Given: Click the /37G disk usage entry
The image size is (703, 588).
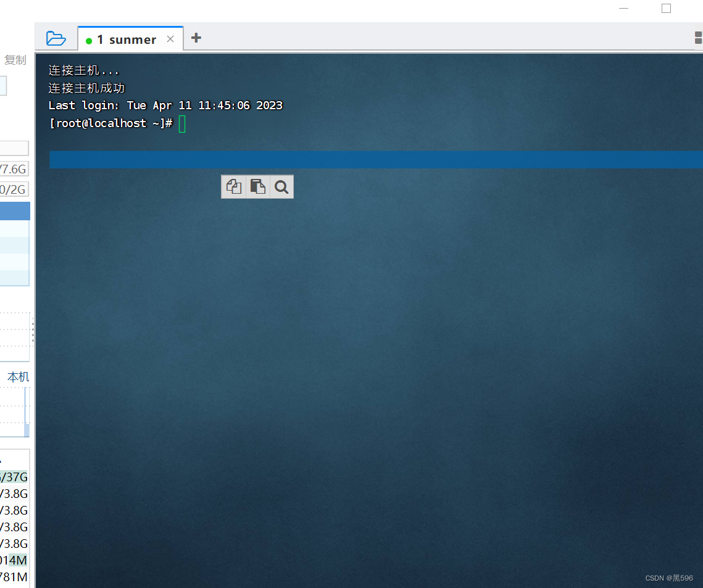Looking at the screenshot, I should click(x=14, y=477).
